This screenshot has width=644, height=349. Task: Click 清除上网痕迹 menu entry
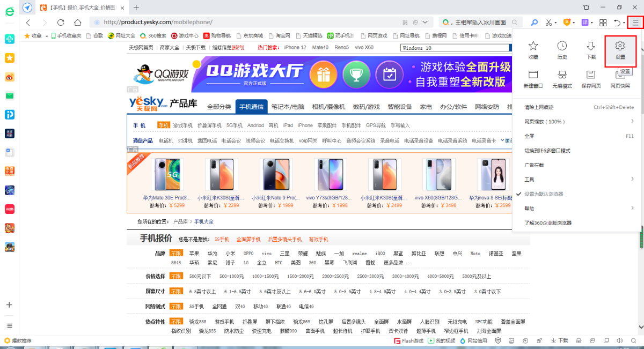[x=539, y=107]
